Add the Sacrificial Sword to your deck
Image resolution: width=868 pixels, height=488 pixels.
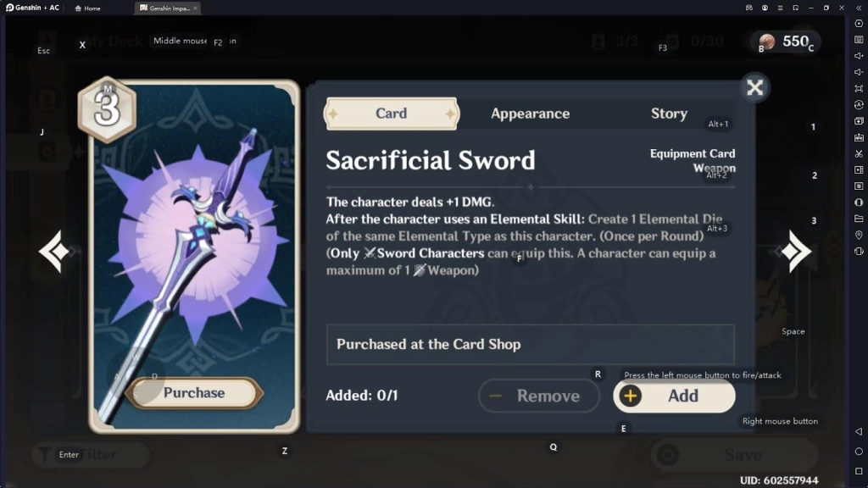[x=674, y=396]
